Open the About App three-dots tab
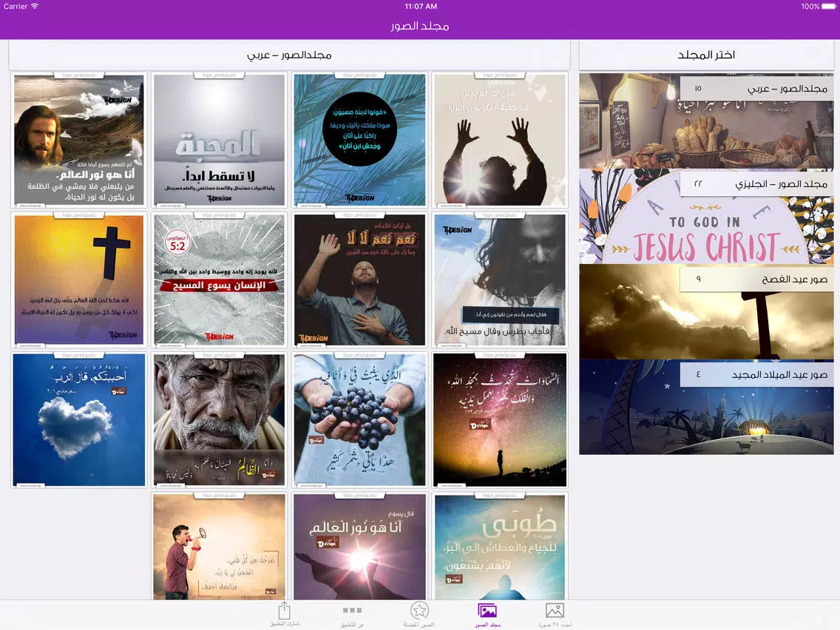 pos(352,614)
